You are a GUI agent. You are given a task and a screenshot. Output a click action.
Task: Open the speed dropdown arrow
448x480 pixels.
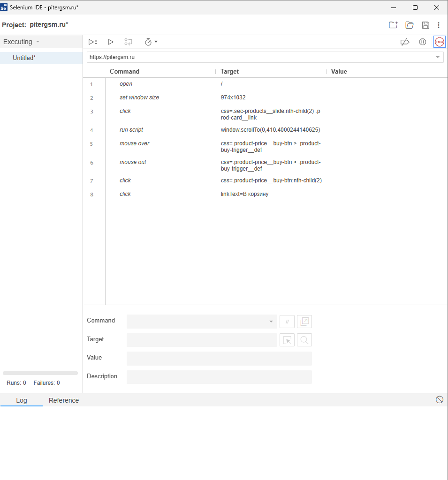coord(156,42)
